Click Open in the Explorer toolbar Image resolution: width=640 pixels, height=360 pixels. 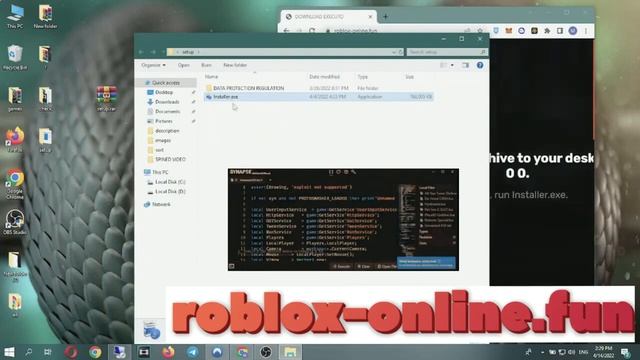pyautogui.click(x=184, y=65)
